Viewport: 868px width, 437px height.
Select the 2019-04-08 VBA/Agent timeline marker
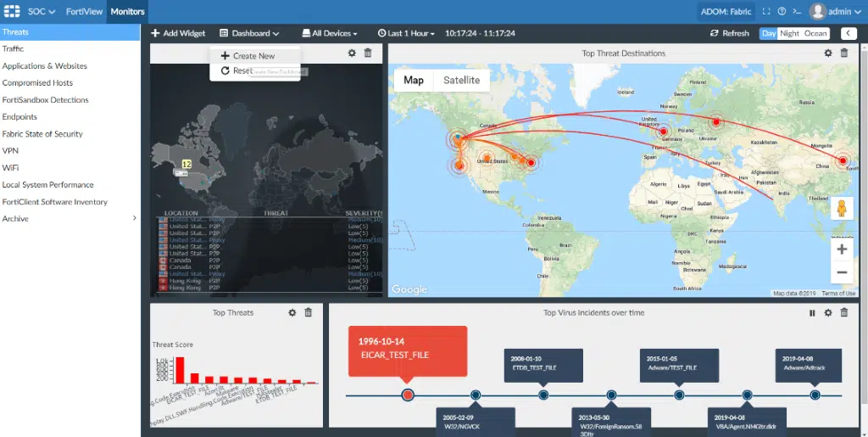point(748,395)
